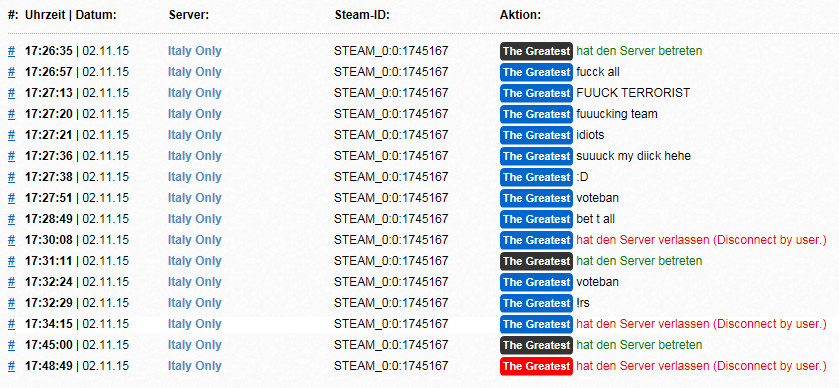Click The Greatest badge in the 17:30:08 disconnect row

(x=537, y=240)
